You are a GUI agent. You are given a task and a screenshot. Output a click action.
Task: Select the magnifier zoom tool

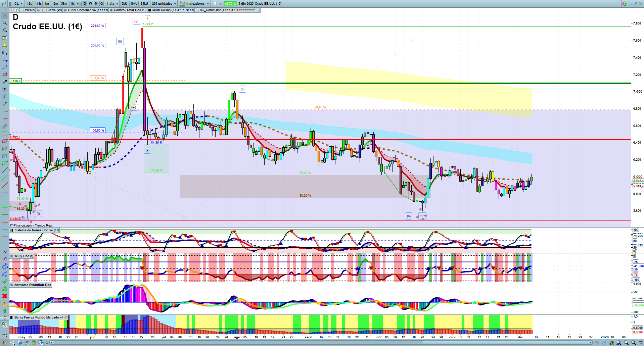coord(5,23)
